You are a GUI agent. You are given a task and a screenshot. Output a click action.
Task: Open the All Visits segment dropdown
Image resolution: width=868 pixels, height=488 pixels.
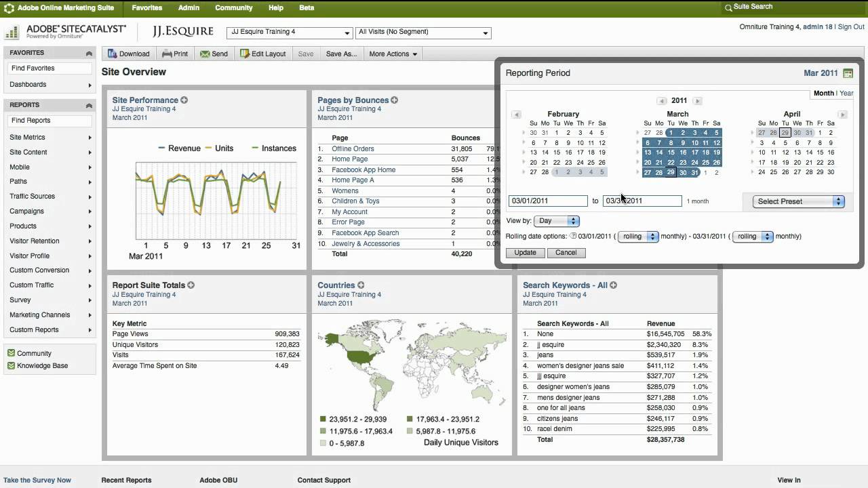click(x=423, y=32)
